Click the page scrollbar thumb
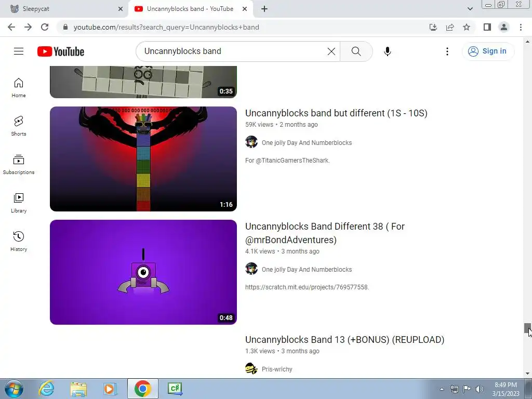 527,328
